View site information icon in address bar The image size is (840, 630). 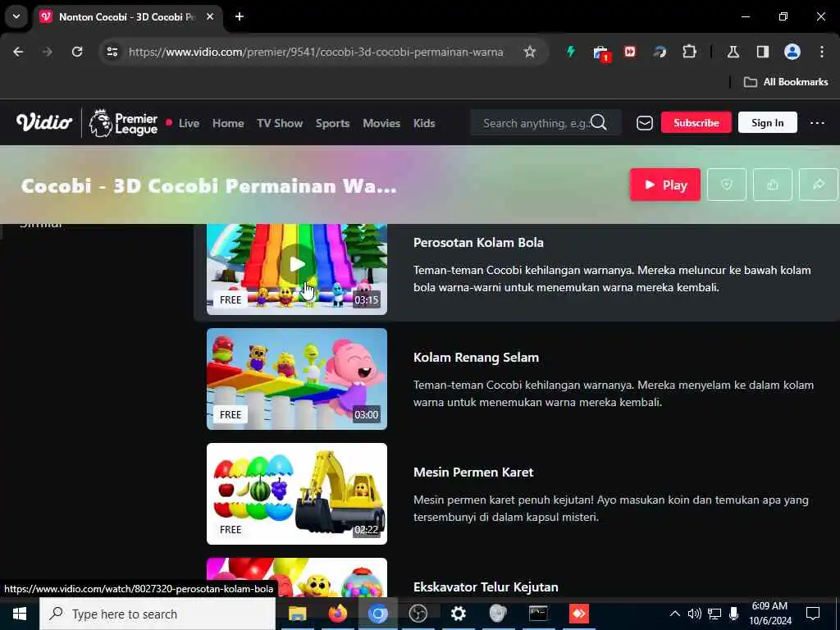[x=112, y=52]
